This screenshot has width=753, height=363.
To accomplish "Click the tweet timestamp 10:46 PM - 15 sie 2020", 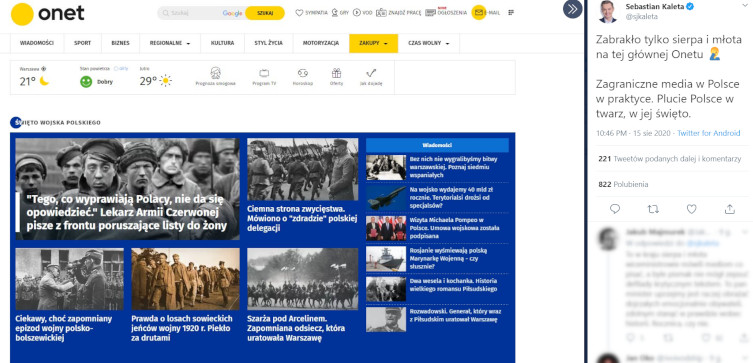I will [x=634, y=133].
